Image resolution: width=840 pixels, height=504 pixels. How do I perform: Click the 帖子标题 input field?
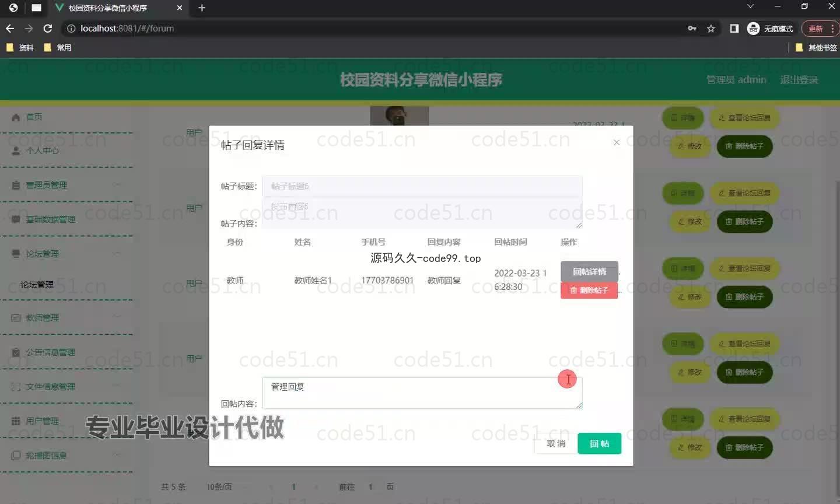pyautogui.click(x=422, y=186)
